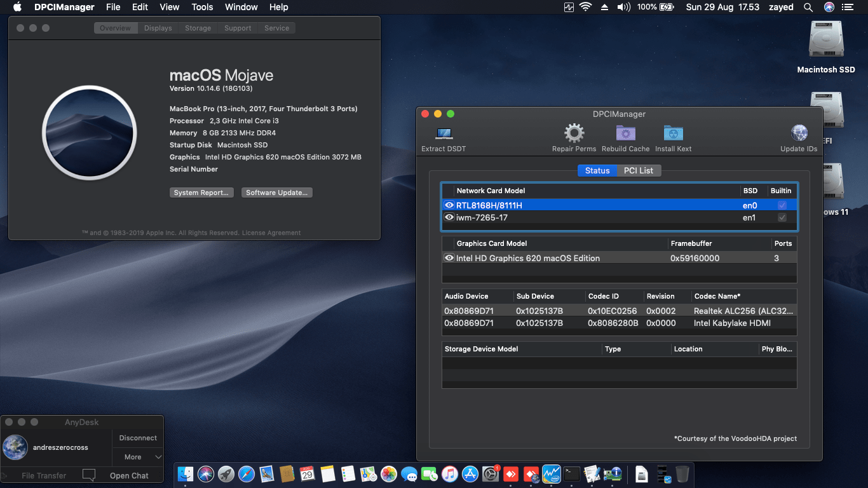
Task: Open the Calendar icon in the Dock
Action: tap(308, 473)
